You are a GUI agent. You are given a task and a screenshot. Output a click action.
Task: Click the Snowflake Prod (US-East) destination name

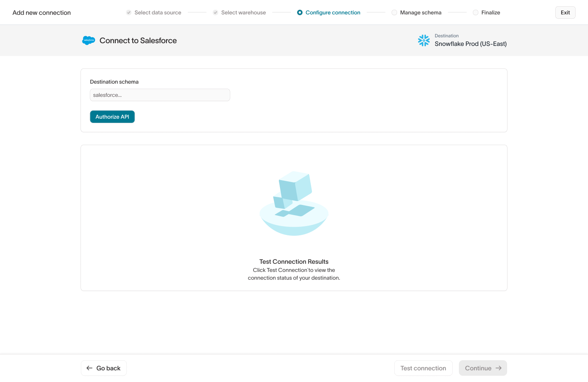471,44
